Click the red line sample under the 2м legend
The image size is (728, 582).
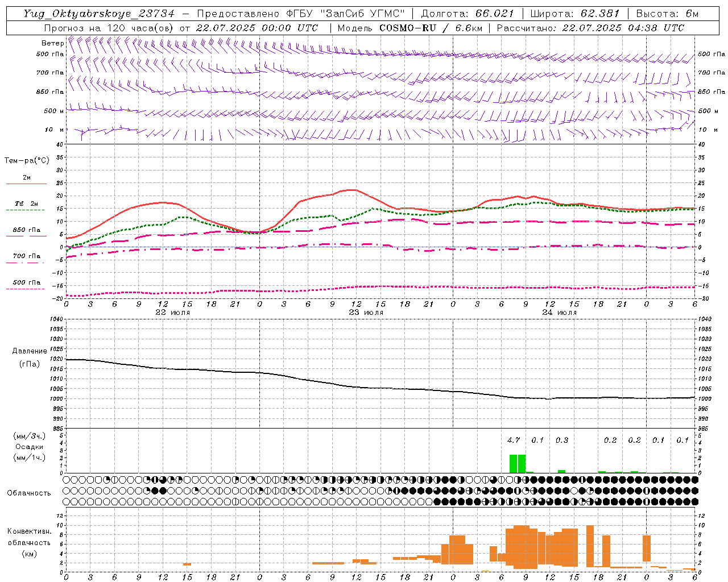tap(26, 184)
